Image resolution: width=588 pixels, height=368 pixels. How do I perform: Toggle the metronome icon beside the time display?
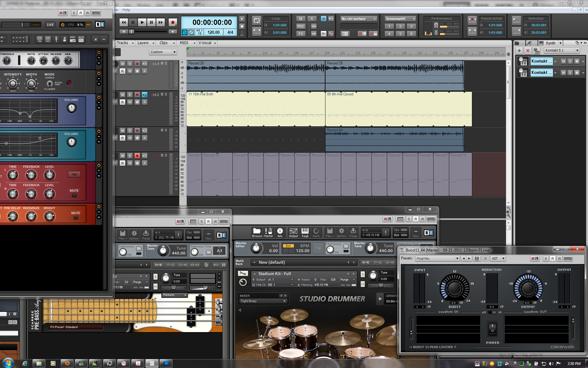[x=242, y=33]
